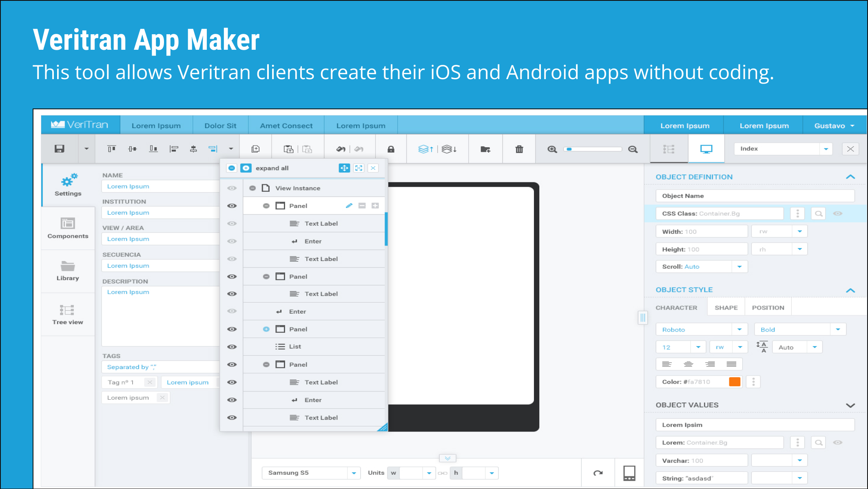
Task: Toggle eye next to CSS Class field
Action: click(837, 213)
